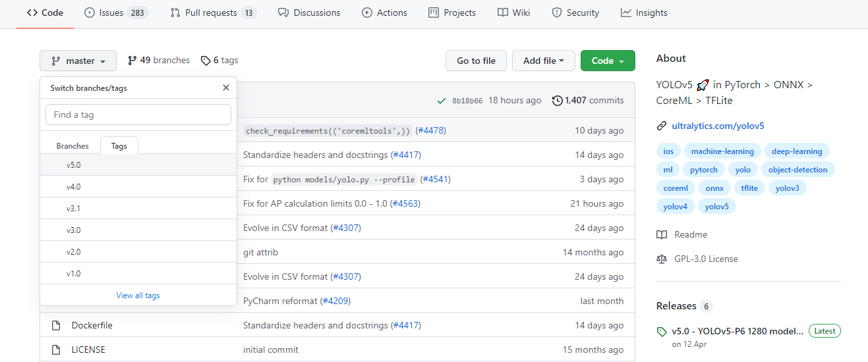Click the Go to file button

(476, 61)
